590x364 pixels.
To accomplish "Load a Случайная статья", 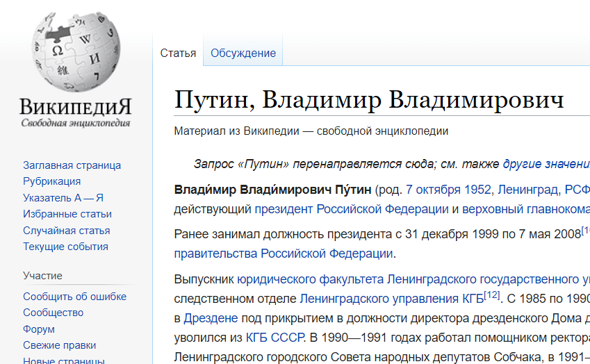I will tap(67, 231).
